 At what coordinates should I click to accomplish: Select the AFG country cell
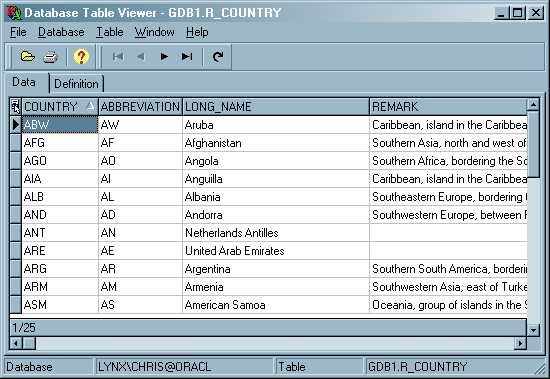(x=60, y=143)
